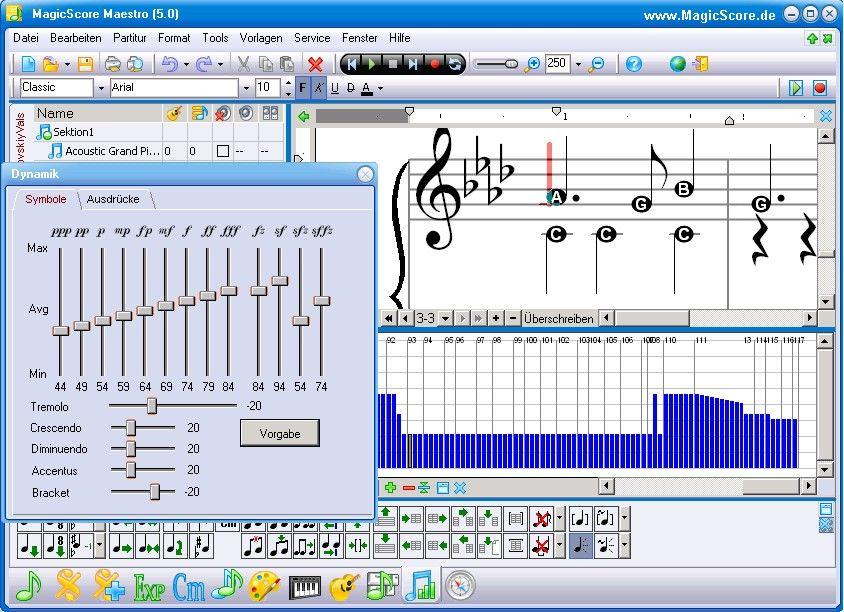844x612 pixels.
Task: Open the Arial font dropdown
Action: [246, 88]
